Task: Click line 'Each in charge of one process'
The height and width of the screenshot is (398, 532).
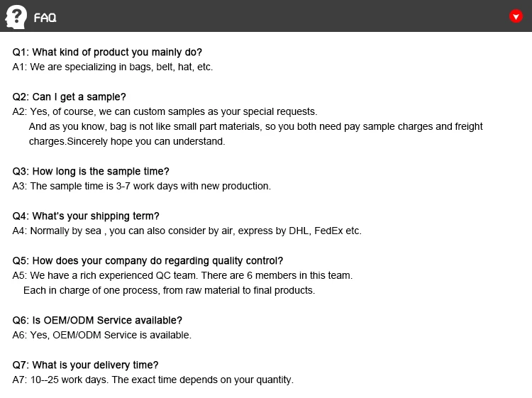Action: (x=169, y=290)
